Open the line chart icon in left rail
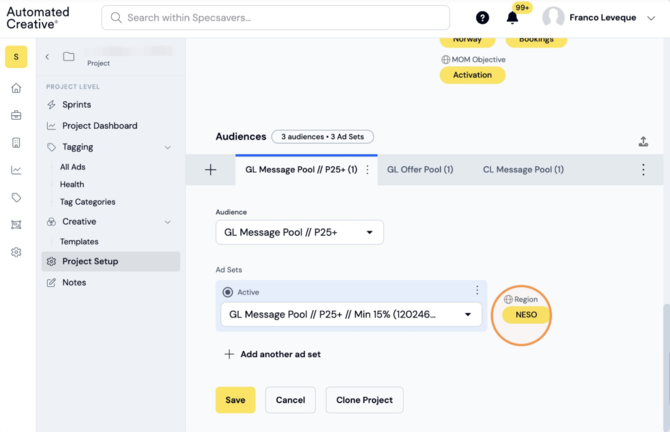 [x=16, y=170]
